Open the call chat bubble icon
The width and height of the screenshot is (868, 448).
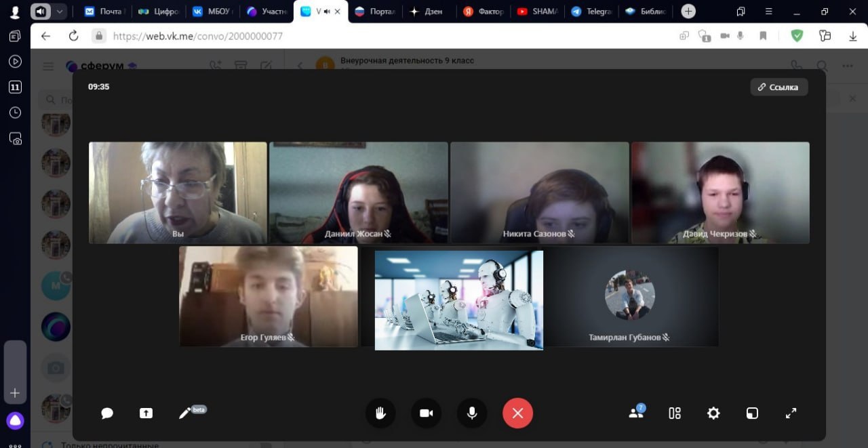point(107,413)
